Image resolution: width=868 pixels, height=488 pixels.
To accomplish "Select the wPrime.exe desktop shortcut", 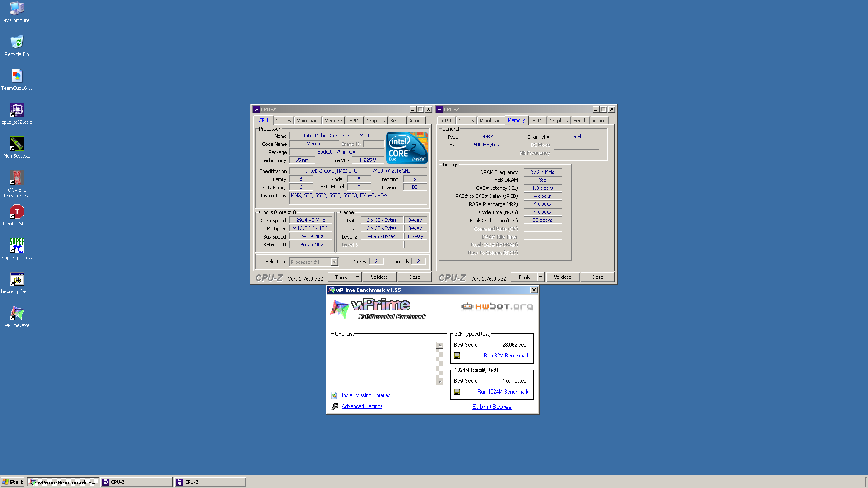I will point(17,317).
